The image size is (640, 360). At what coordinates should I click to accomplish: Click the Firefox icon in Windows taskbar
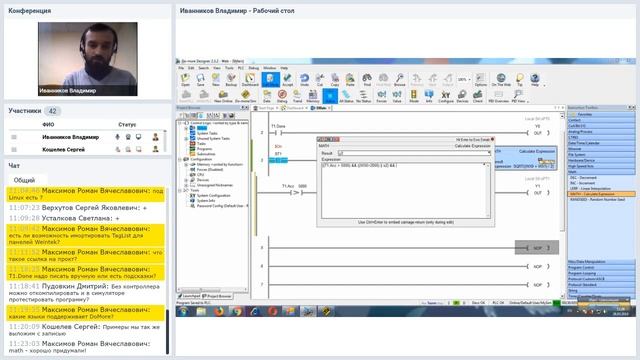[x=218, y=311]
